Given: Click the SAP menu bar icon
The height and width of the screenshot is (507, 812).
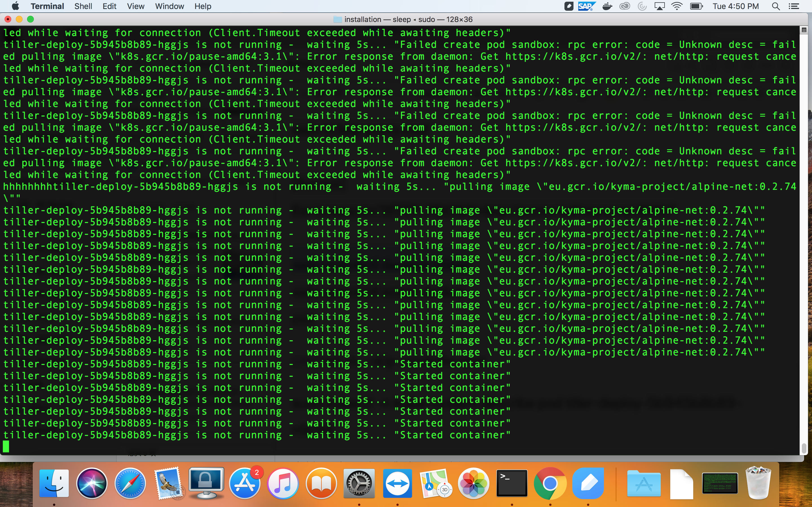Looking at the screenshot, I should (586, 6).
